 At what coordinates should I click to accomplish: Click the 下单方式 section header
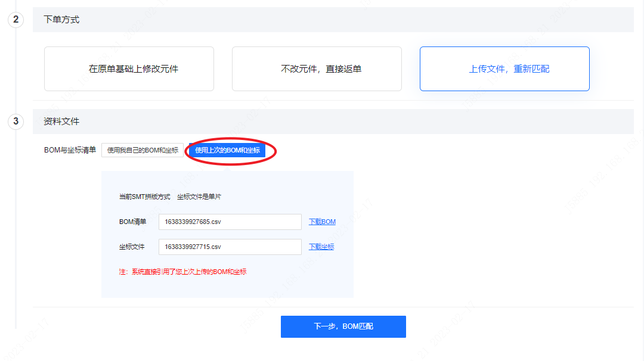(x=61, y=20)
